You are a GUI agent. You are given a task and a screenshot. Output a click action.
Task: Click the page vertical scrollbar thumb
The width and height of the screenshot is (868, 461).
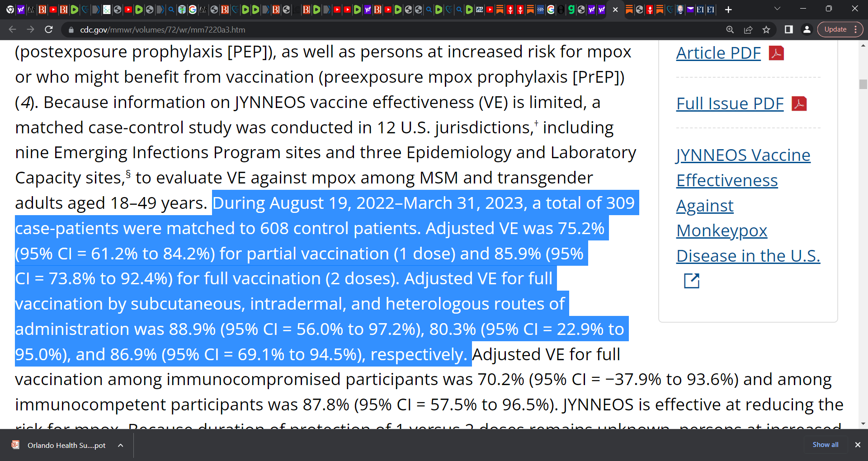pos(863,84)
